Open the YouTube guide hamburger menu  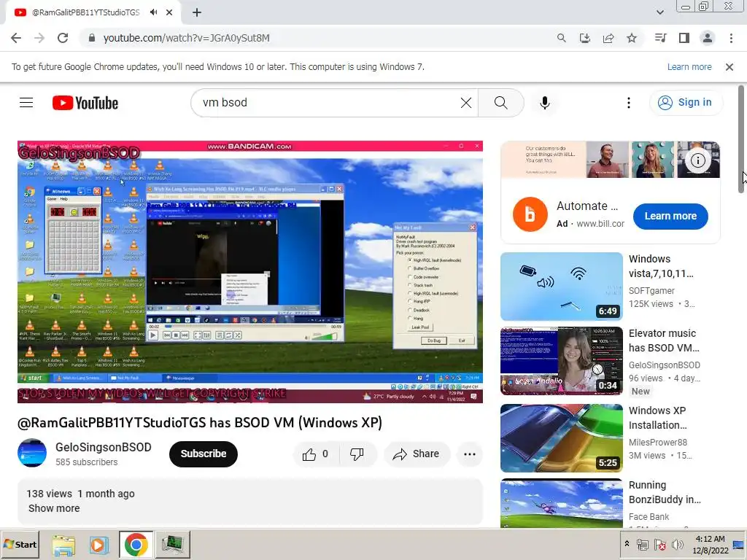pos(26,102)
